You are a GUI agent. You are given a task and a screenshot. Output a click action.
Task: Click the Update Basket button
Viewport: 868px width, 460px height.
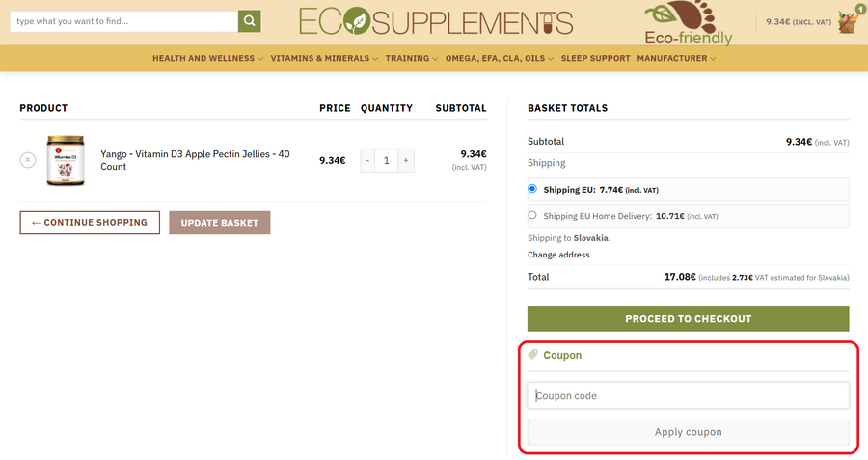pyautogui.click(x=220, y=223)
